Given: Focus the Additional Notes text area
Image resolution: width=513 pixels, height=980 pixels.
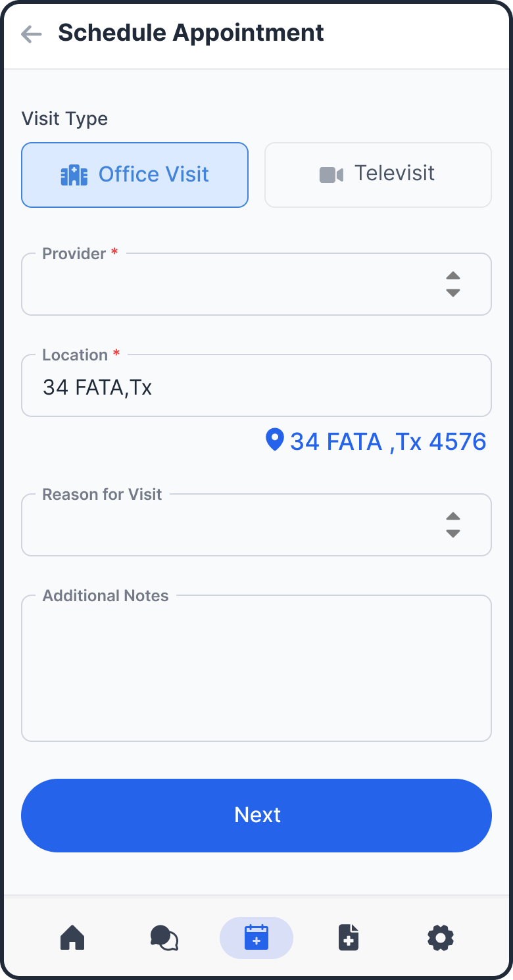Looking at the screenshot, I should (x=256, y=670).
